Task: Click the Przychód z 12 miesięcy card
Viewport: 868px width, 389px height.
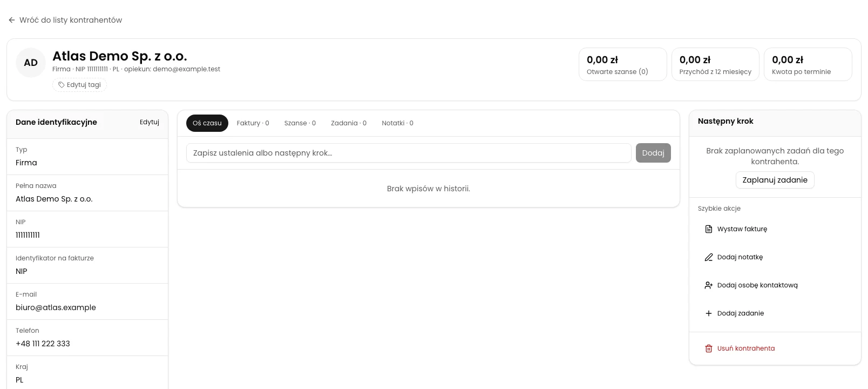Action: coord(715,64)
